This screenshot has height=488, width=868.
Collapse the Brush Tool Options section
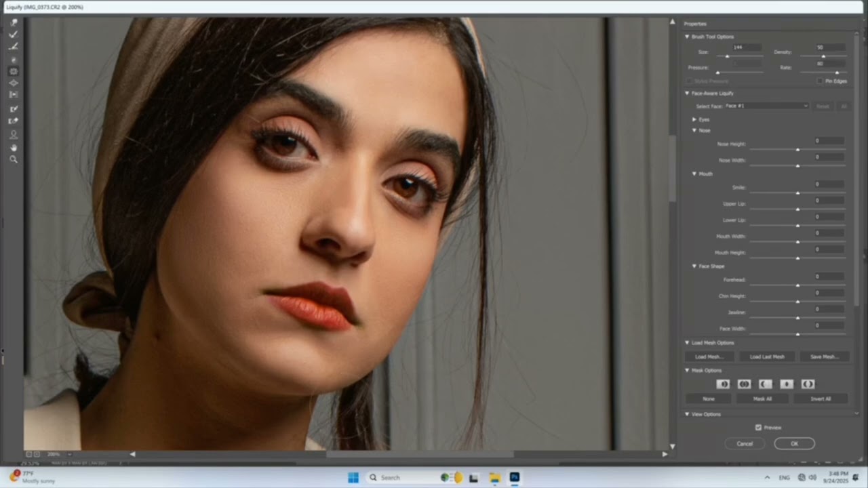point(687,37)
